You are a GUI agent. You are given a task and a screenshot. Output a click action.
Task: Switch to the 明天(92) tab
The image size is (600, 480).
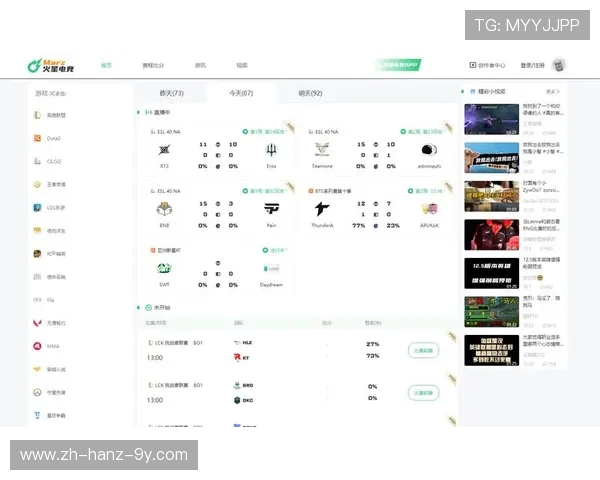tap(310, 93)
